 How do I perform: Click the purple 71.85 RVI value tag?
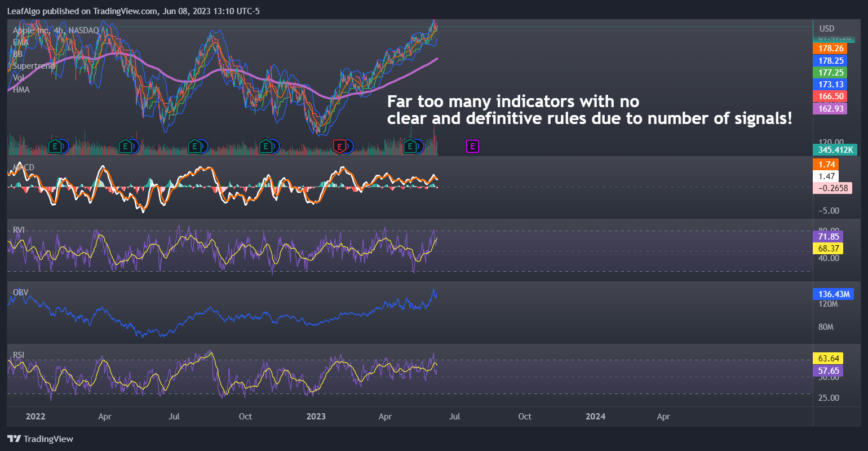coord(828,236)
